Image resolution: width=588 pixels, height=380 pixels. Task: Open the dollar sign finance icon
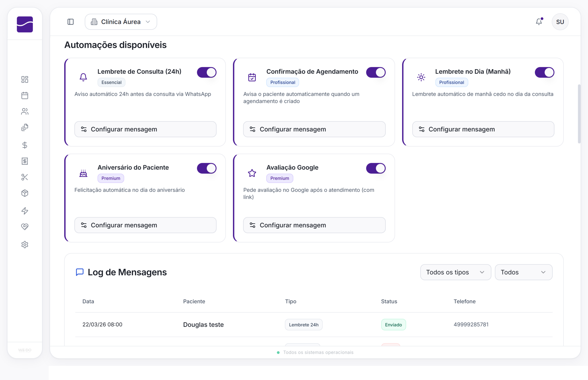[x=25, y=145]
